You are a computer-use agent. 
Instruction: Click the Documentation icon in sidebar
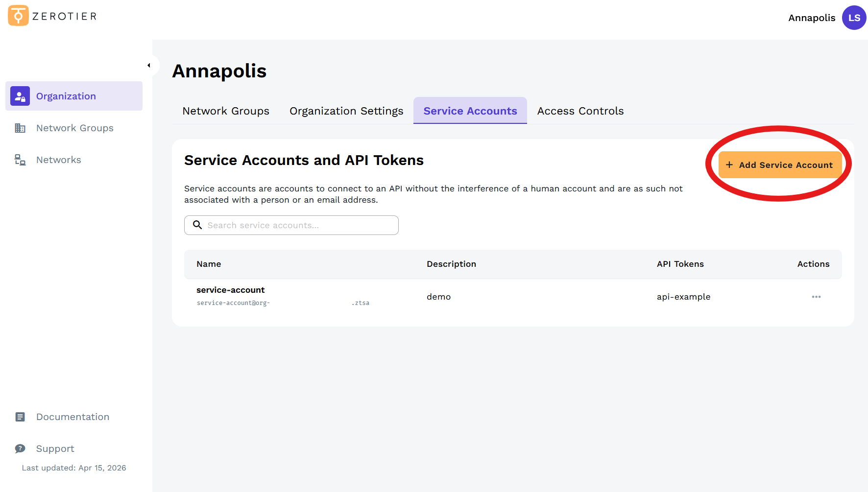(20, 416)
